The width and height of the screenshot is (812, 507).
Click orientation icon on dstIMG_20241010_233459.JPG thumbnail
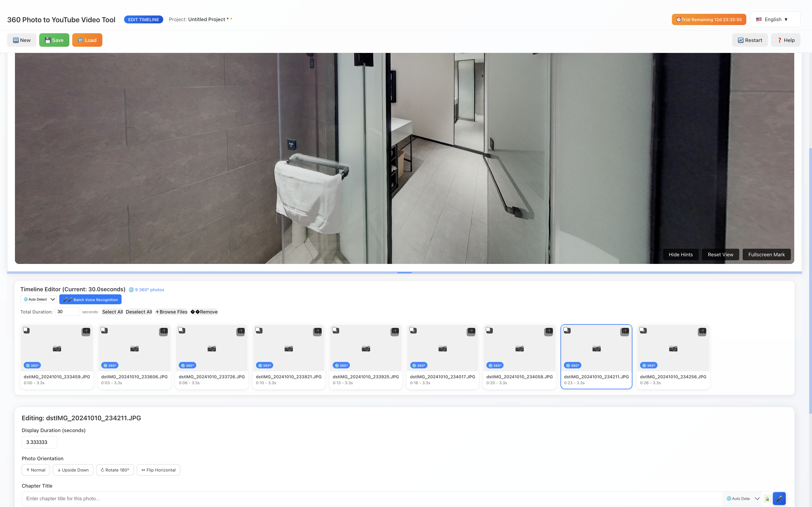tap(86, 331)
